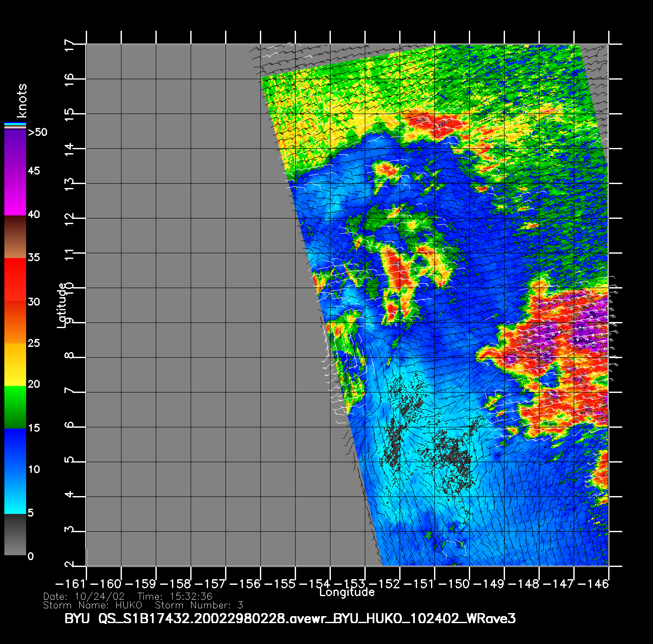Click the 17 latitude tick label
This screenshot has width=653, height=644.
[69, 45]
